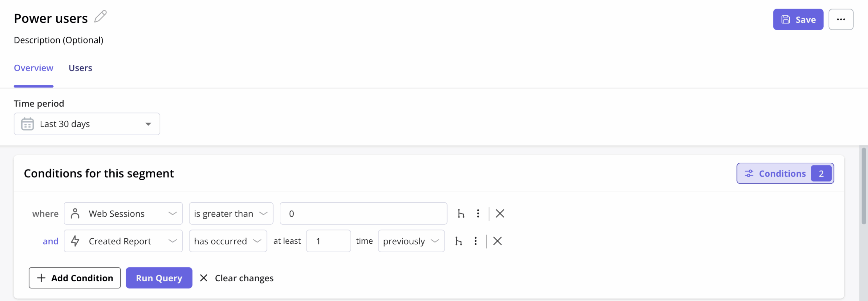Screen dimensions: 868x301
Task: Open the kebab menu on the Created Report condition
Action: pyautogui.click(x=476, y=241)
